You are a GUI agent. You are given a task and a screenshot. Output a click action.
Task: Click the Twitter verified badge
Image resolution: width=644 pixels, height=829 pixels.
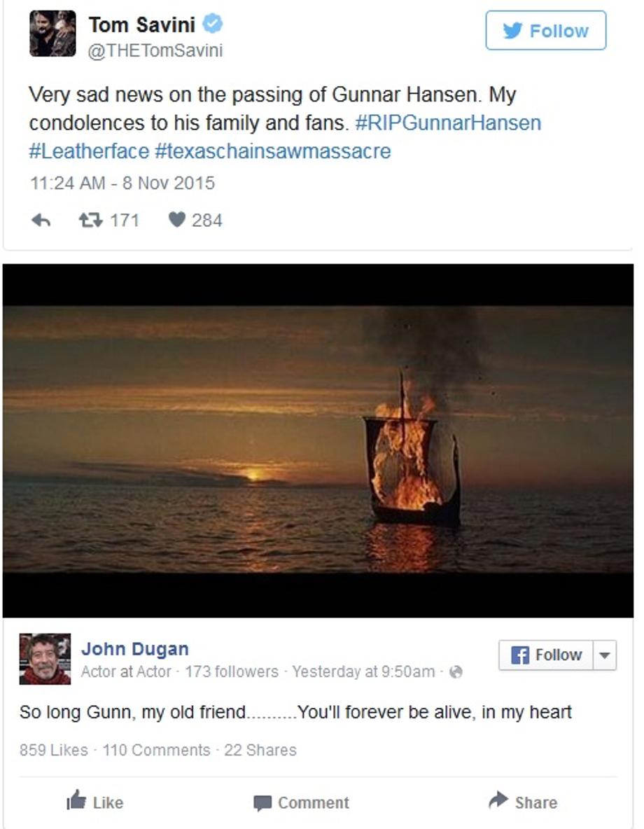point(213,24)
